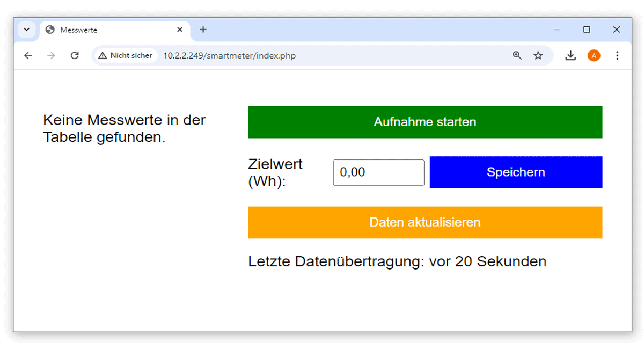Click the address bar URL text

[230, 55]
